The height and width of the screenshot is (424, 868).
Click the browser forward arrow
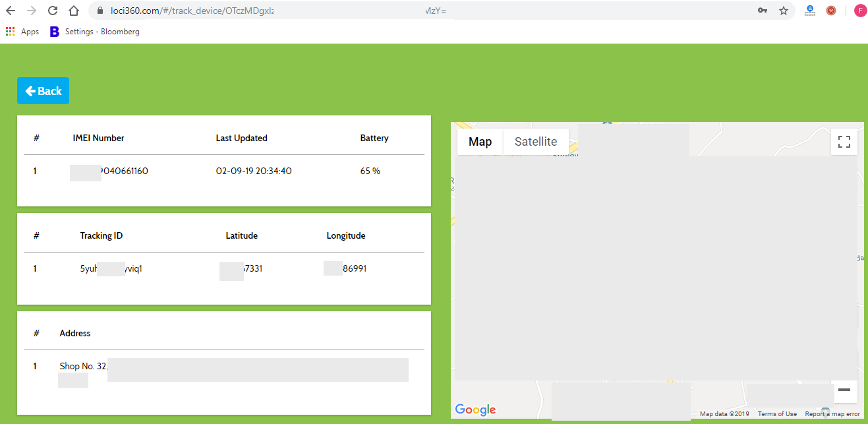coord(32,11)
